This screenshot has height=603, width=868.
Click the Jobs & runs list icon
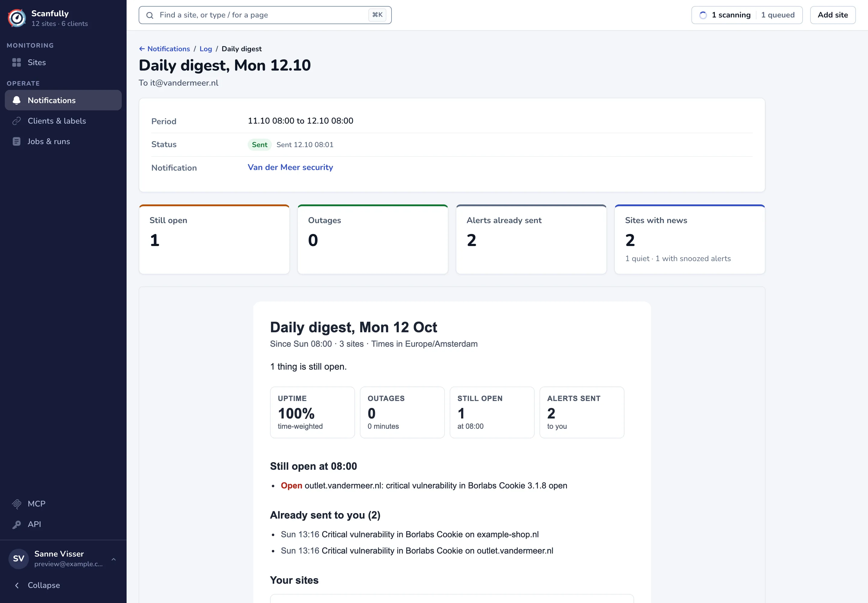(x=17, y=141)
